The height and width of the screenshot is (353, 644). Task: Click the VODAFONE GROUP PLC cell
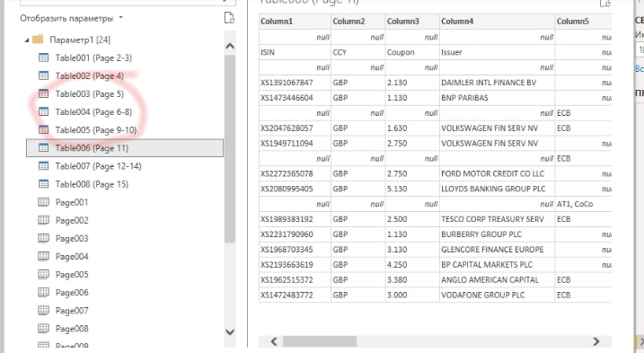pyautogui.click(x=497, y=295)
